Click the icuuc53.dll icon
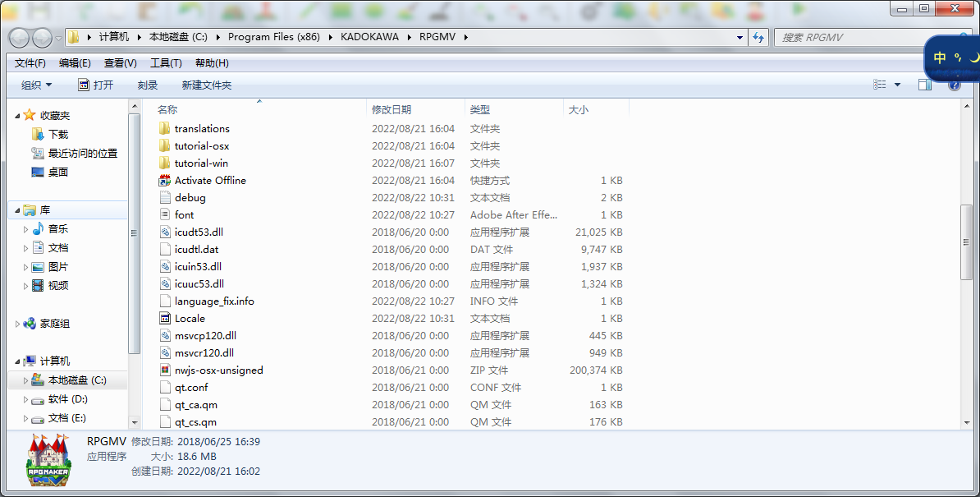The width and height of the screenshot is (980, 497). (164, 283)
